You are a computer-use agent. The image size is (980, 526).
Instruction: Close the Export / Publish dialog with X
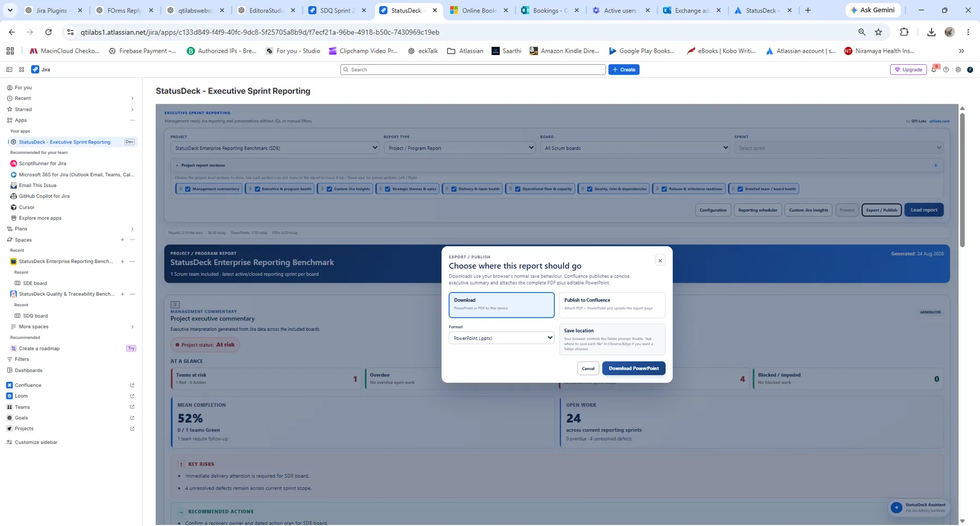click(x=660, y=261)
